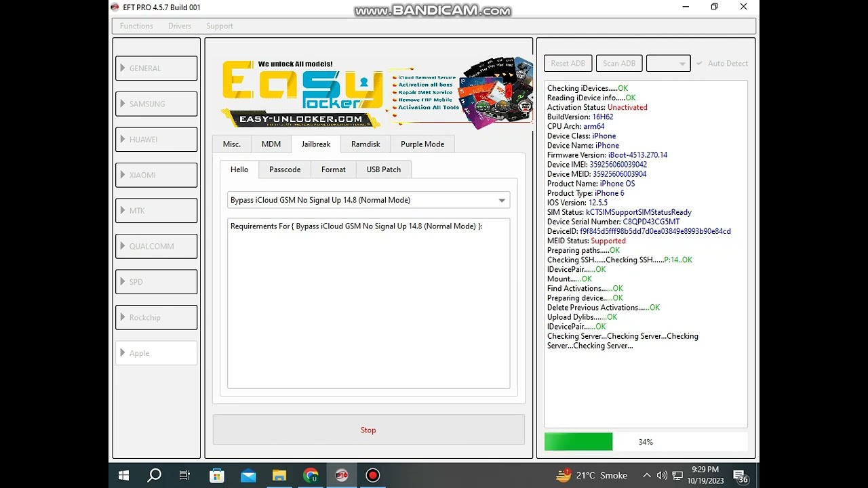This screenshot has height=488, width=868.
Task: Click the 21°C Smoke weather widget
Action: point(590,475)
